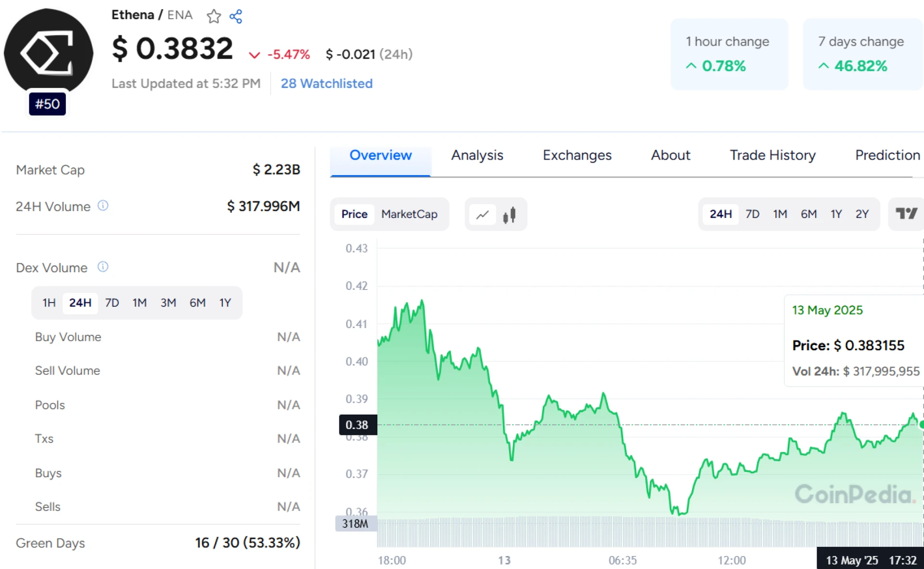Toggle chart to Price view
Screen dimensions: 924x569
354,214
